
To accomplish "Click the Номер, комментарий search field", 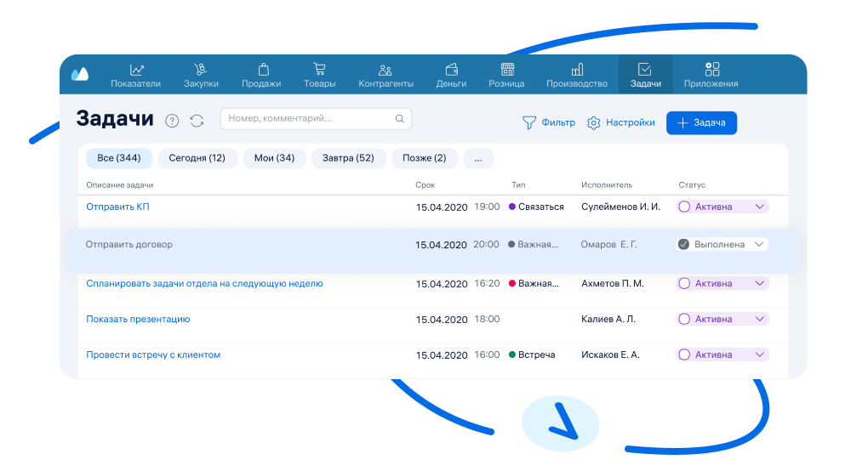I will click(x=306, y=119).
